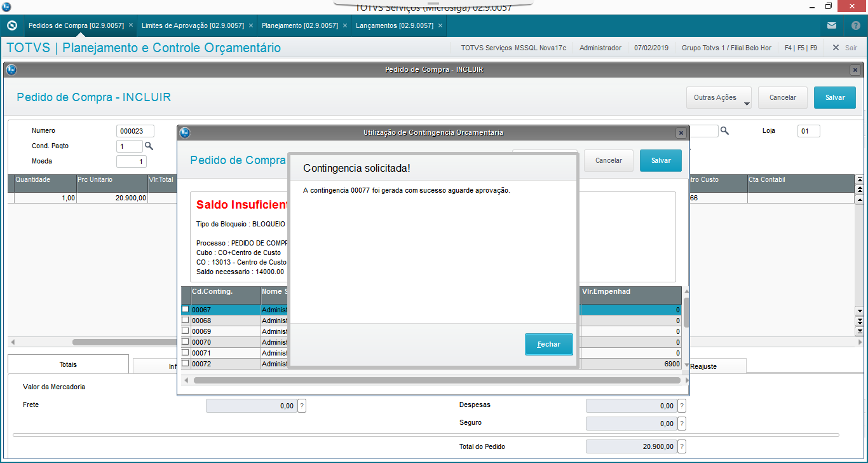
Task: Select the Totais tab
Action: click(68, 364)
